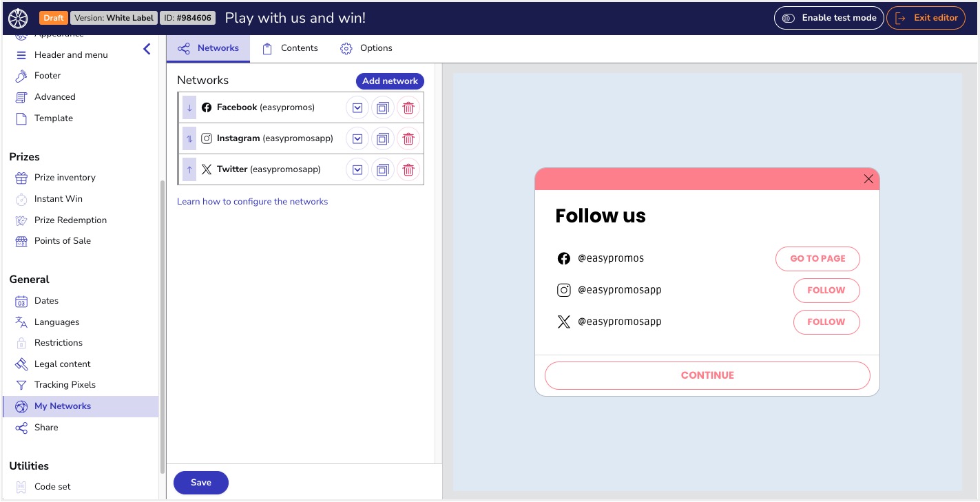The height and width of the screenshot is (502, 980).
Task: Click the Version: White Label badge
Action: click(x=114, y=19)
